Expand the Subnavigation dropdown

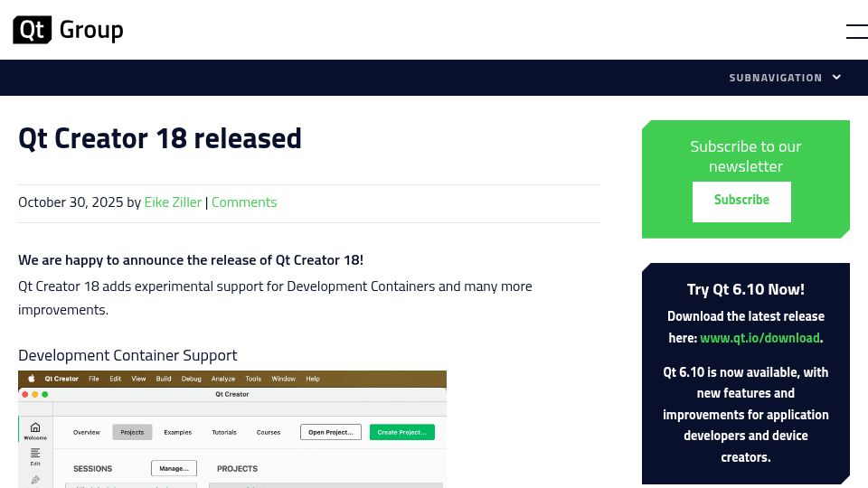785,78
